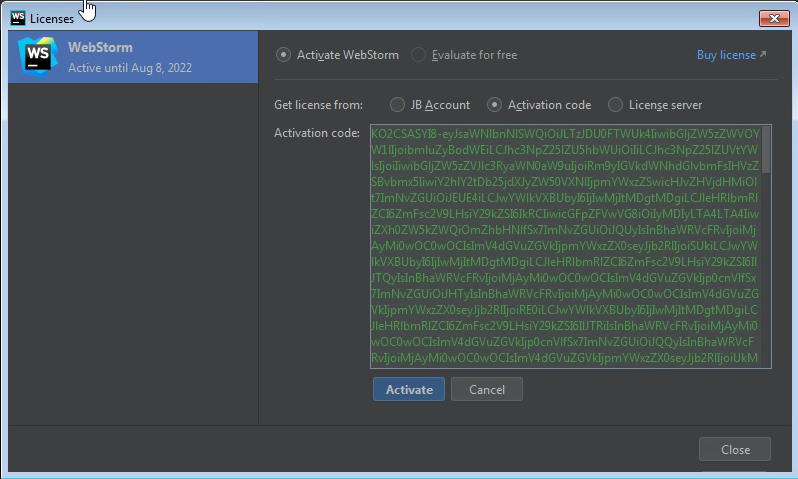The height and width of the screenshot is (479, 798).
Task: Click the activation code scrollbar thumb
Action: pyautogui.click(x=766, y=150)
